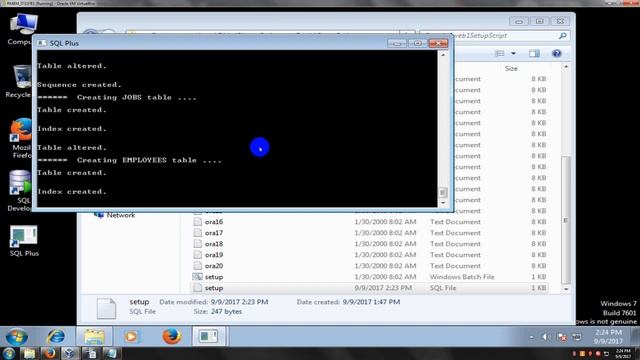640x360 pixels.
Task: Open the 2:24 PM clock in guest taskbar
Action: 608,337
